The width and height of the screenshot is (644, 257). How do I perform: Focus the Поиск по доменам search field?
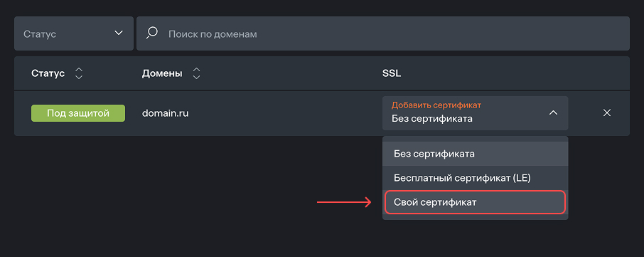383,33
